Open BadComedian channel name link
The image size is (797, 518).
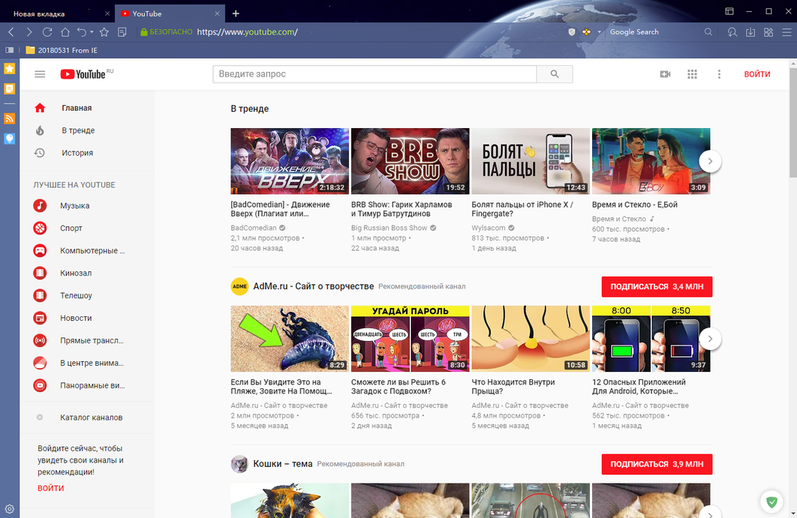tap(254, 228)
